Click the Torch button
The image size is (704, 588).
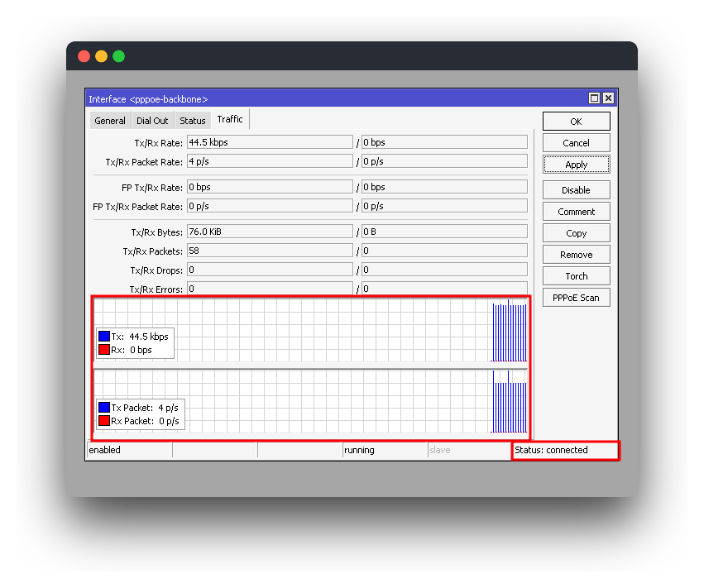[x=576, y=275]
